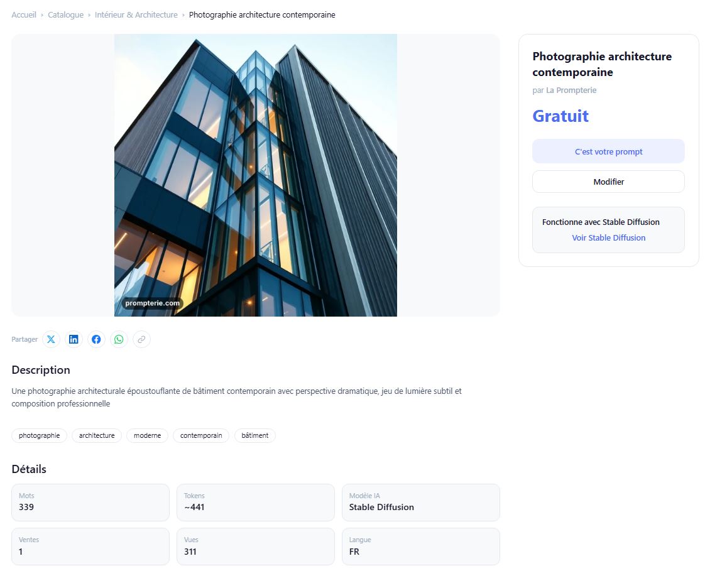The image size is (705, 588).
Task: Click the Modifier button
Action: [x=608, y=182]
